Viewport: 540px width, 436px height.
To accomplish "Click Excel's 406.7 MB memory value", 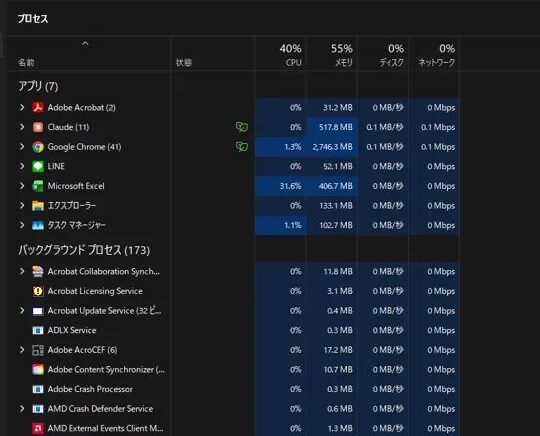I will (336, 186).
